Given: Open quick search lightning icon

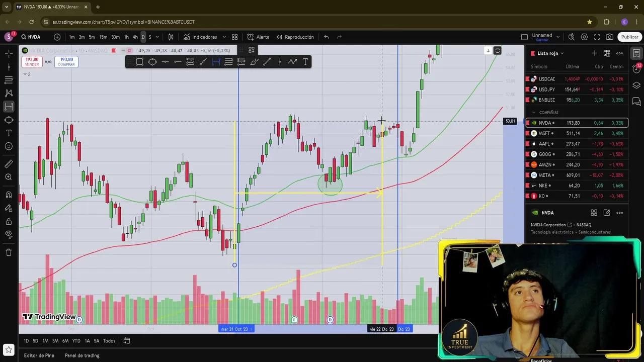Looking at the screenshot, I should point(572,37).
